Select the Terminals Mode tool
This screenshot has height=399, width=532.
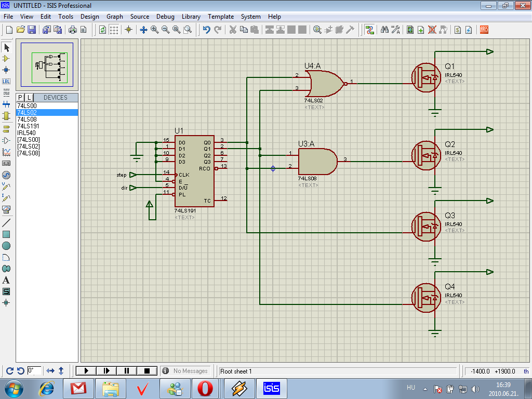pyautogui.click(x=6, y=129)
